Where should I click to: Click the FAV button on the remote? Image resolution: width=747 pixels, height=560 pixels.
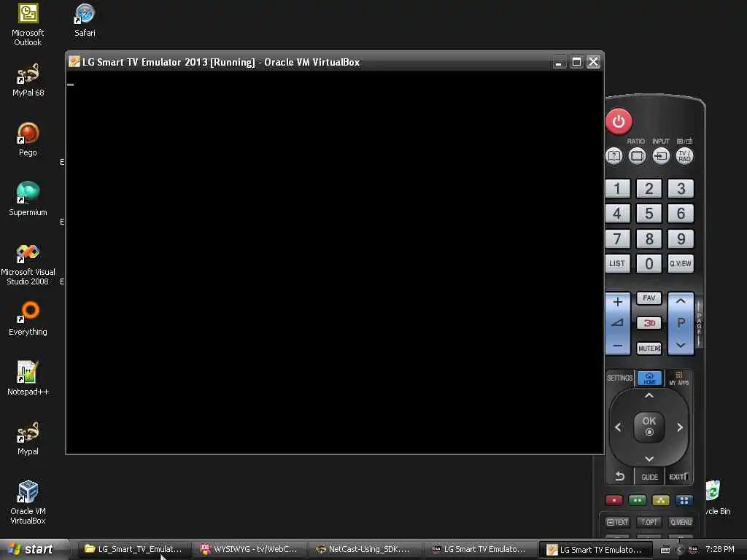pyautogui.click(x=649, y=298)
